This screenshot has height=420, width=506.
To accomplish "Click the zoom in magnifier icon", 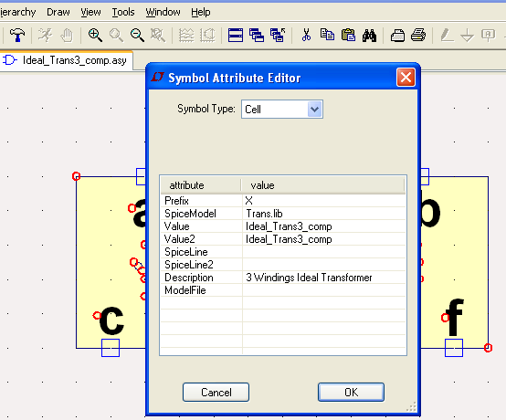I will 95,35.
